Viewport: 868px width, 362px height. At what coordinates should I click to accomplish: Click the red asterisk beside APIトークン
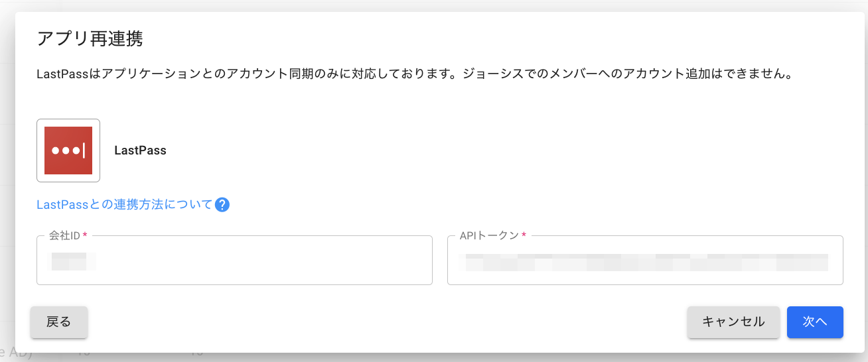524,236
